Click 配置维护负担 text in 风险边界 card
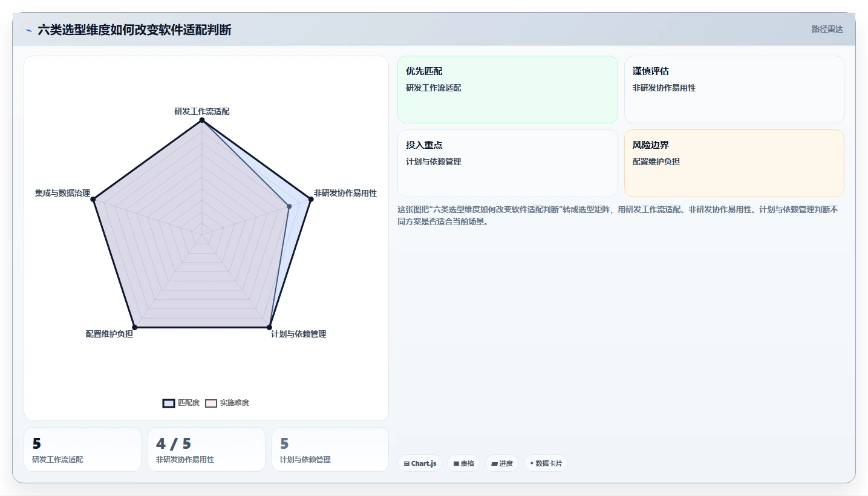The height and width of the screenshot is (496, 868). tap(656, 162)
